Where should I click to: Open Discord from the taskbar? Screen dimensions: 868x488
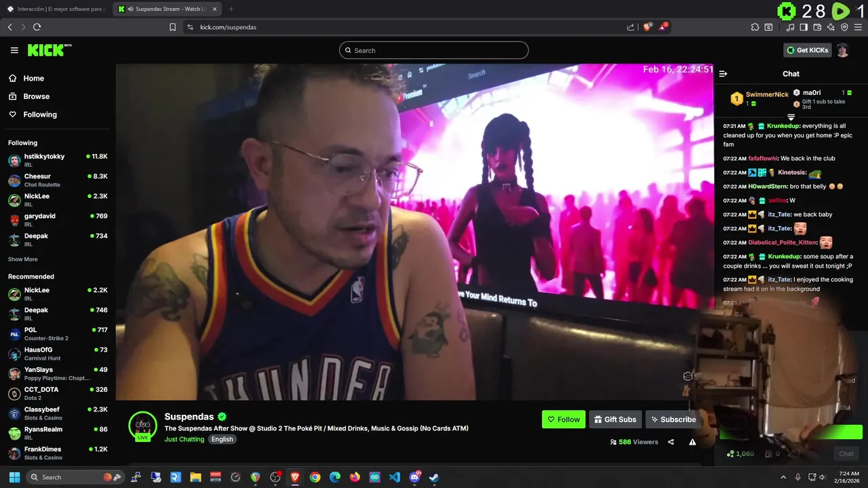click(x=414, y=477)
